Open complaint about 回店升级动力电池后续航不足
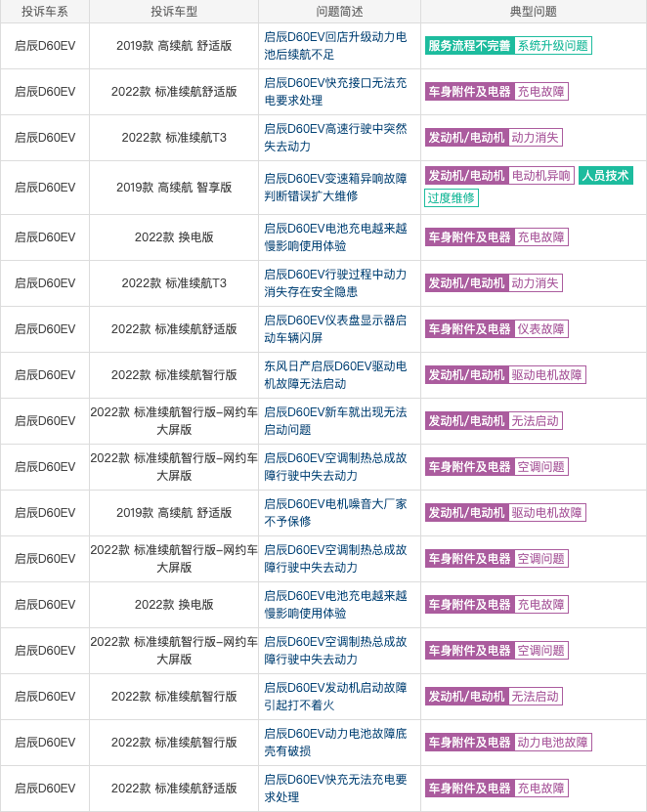Screen dimensions: 647x812 click(x=335, y=46)
